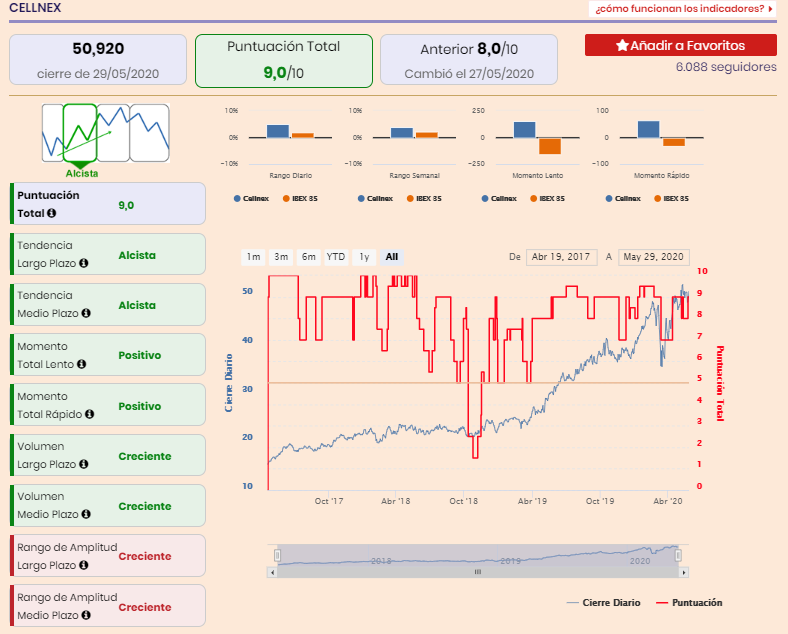Image resolution: width=788 pixels, height=634 pixels.
Task: Click the Anterior 8,0/10 card
Action: pos(469,59)
